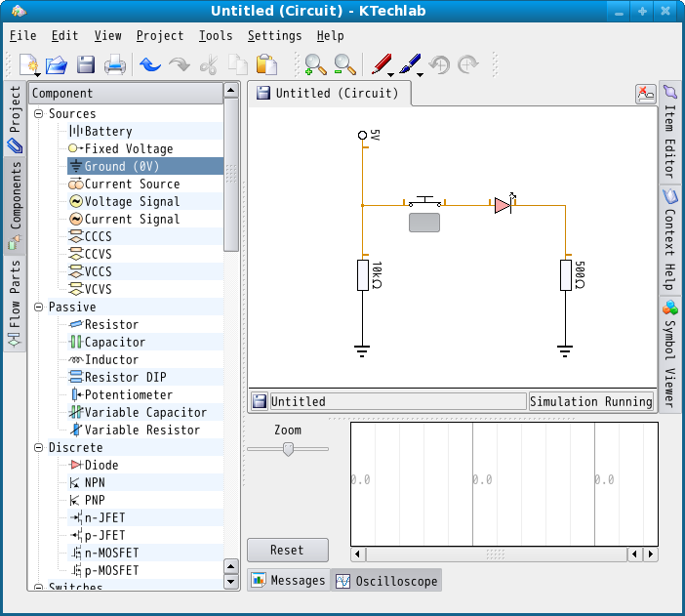Click the New file toolbar icon
685x616 pixels.
tap(29, 65)
